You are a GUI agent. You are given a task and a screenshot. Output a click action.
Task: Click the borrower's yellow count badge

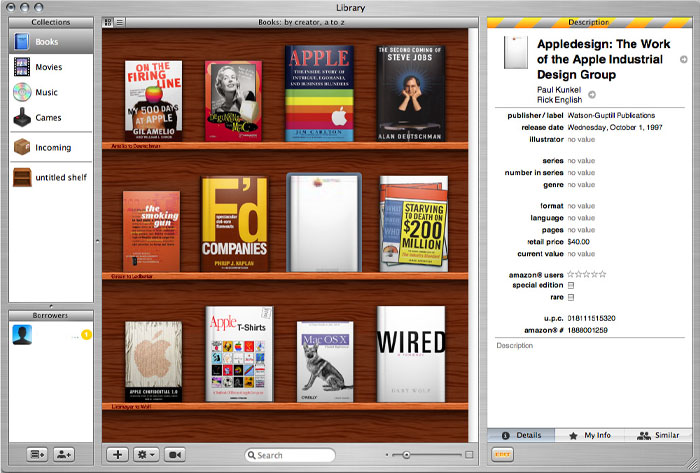pyautogui.click(x=86, y=334)
